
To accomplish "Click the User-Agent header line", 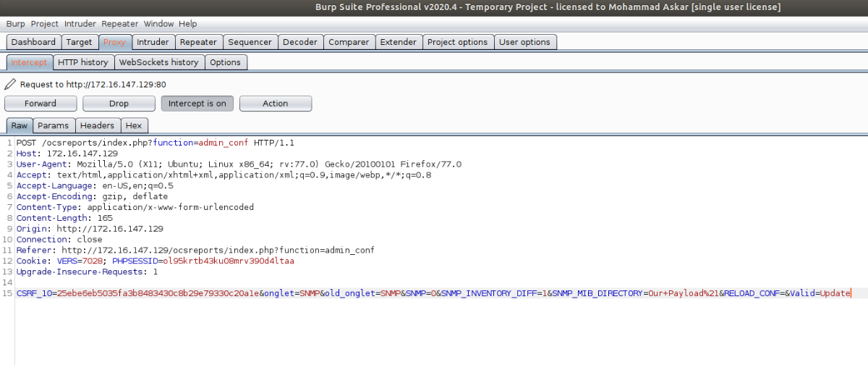I will 239,164.
